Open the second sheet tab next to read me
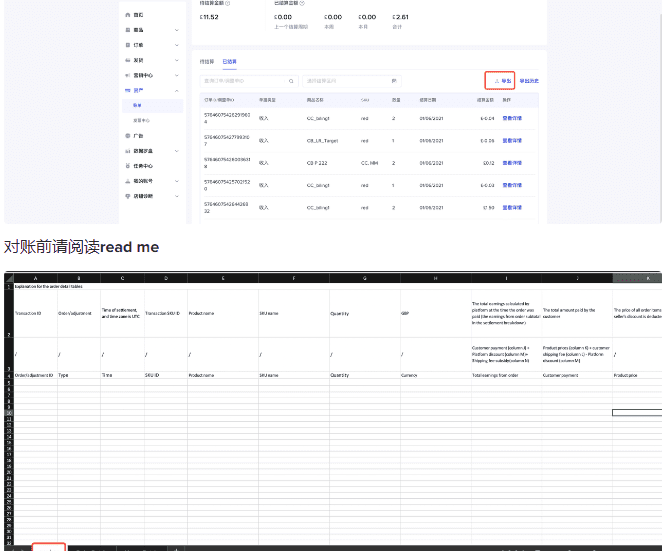Screen dimensions: 665x551 (x=92, y=548)
